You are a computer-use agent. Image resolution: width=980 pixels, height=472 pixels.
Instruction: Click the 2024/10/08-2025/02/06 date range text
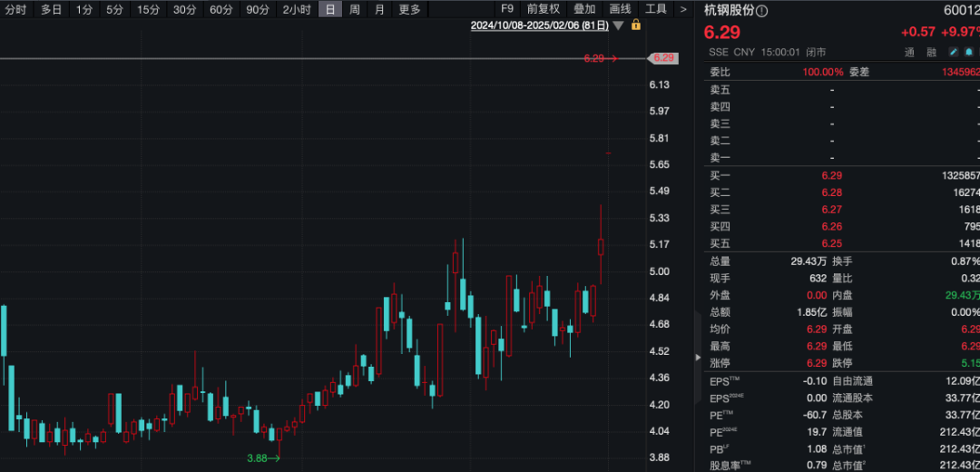(x=539, y=25)
